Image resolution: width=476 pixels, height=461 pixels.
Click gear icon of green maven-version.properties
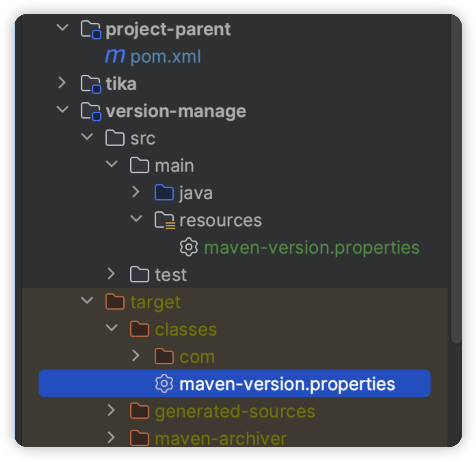point(189,247)
